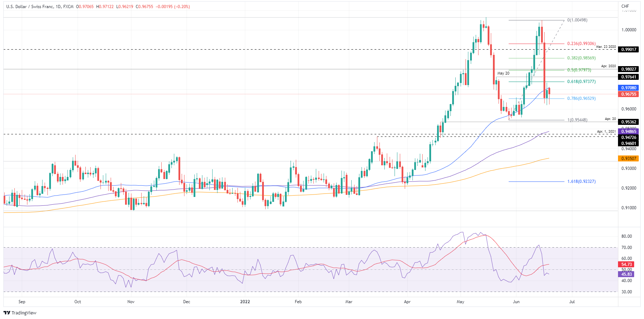Select the purple 0.94865 price label
The width and height of the screenshot is (644, 319).
point(629,131)
